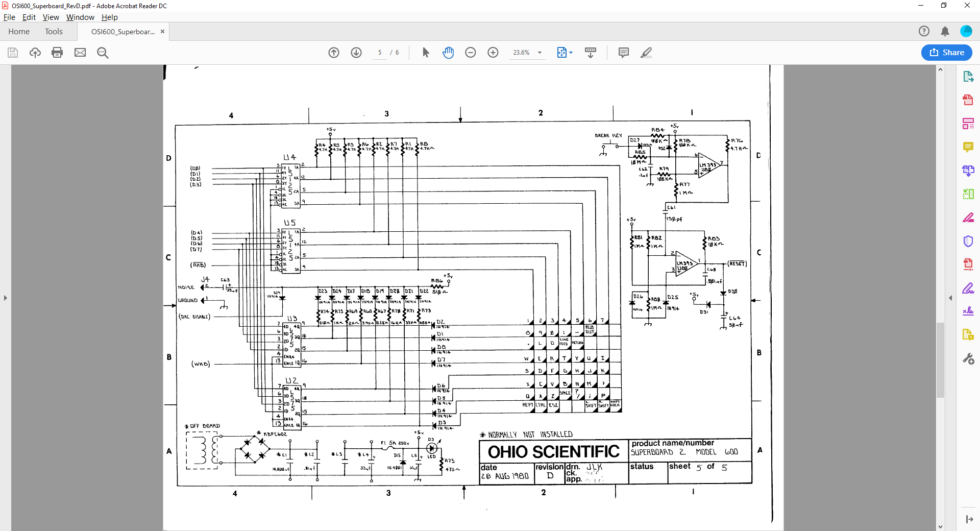980x531 pixels.
Task: Click the vertical scrollbar thumb
Action: (940, 360)
